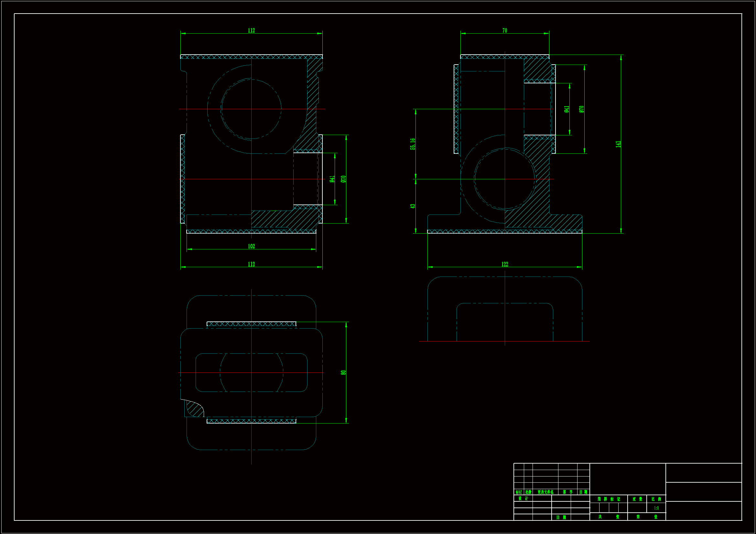This screenshot has height=534, width=756.
Task: Click the 122 base width dimension
Action: [x=504, y=264]
